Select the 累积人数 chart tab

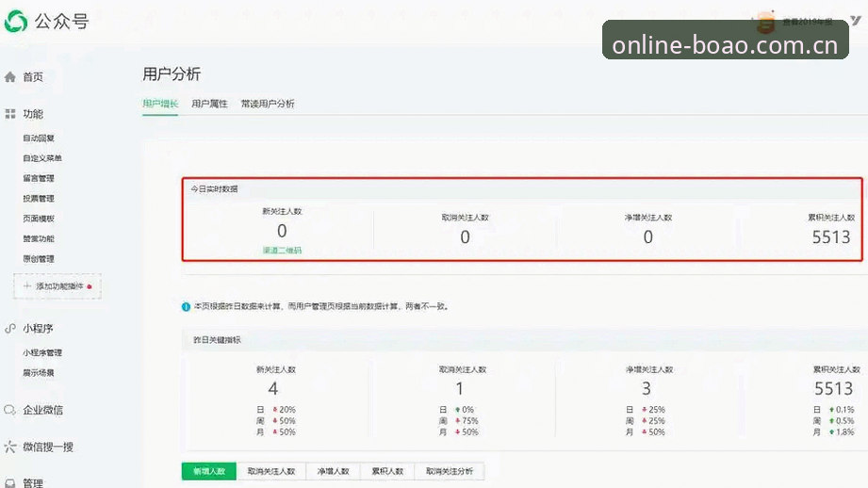[x=387, y=471]
